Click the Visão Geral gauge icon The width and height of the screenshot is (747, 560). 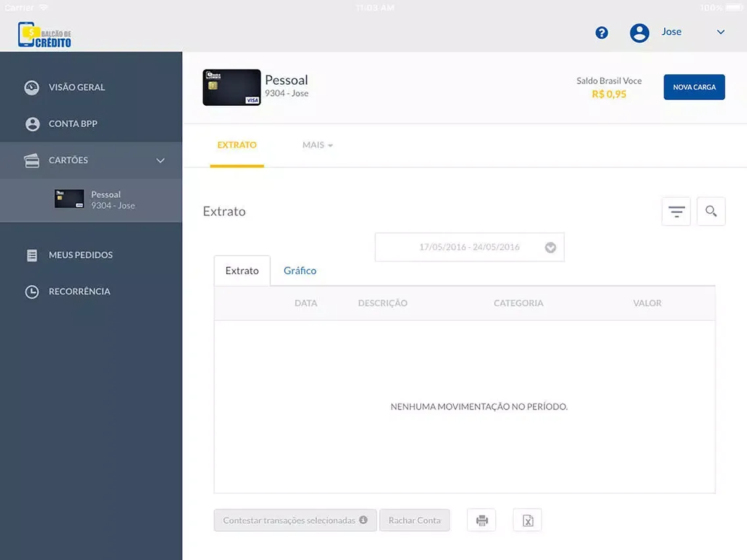click(32, 87)
